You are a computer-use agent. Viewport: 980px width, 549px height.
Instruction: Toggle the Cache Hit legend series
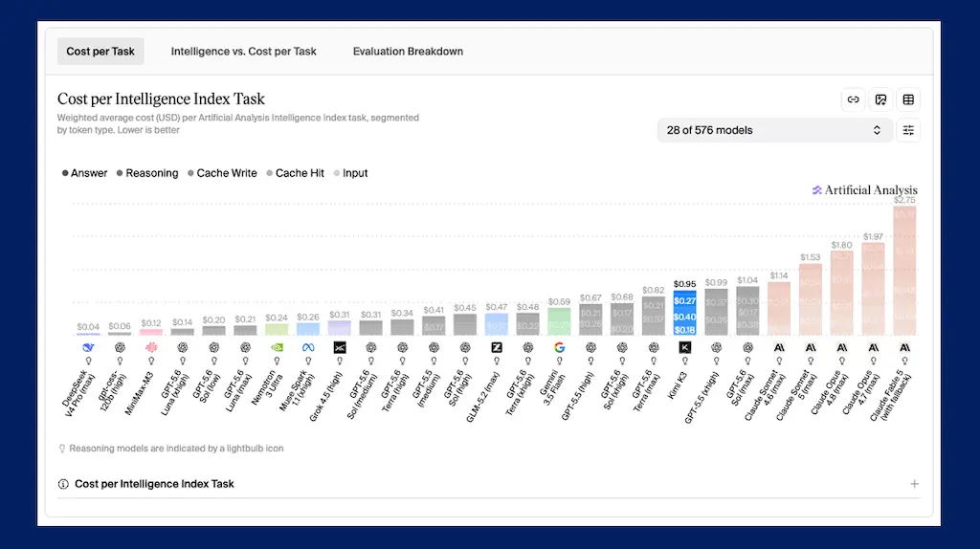(x=295, y=173)
